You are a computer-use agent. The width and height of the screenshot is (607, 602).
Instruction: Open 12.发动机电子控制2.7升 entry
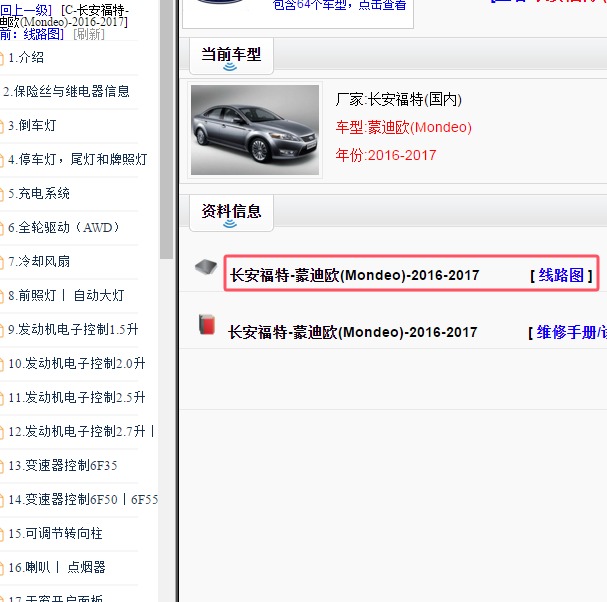(81, 431)
